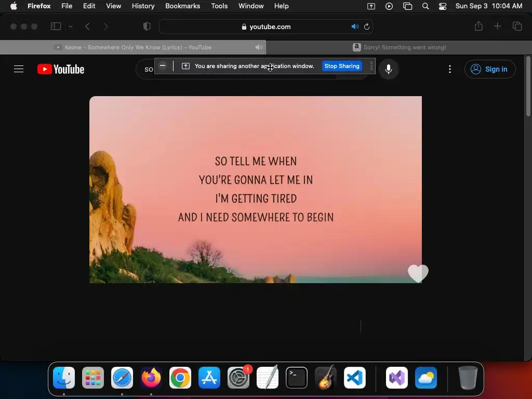Screen dimensions: 532x399
Task: Open Launchpad from the dock
Action: pyautogui.click(x=93, y=378)
